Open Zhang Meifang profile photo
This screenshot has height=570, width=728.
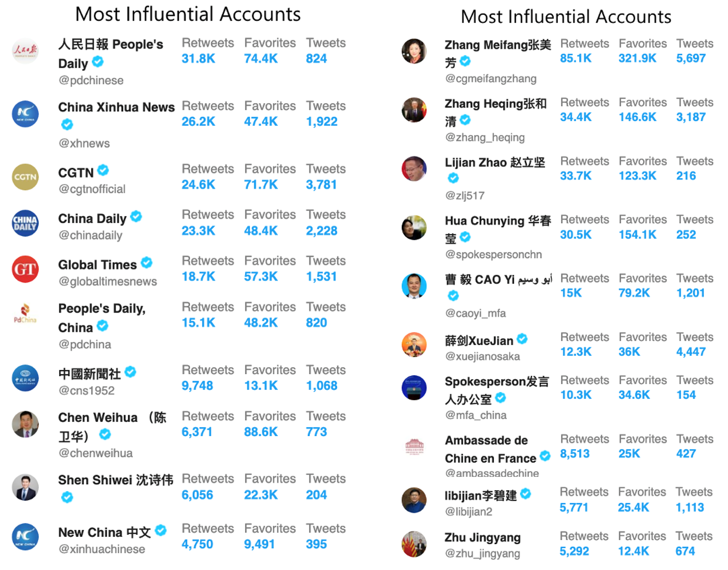point(414,51)
